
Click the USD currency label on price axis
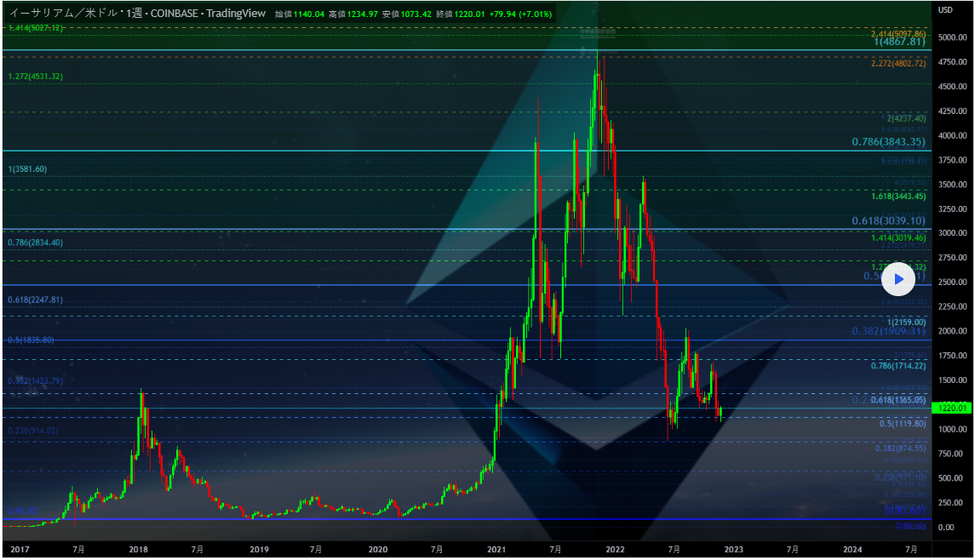945,10
